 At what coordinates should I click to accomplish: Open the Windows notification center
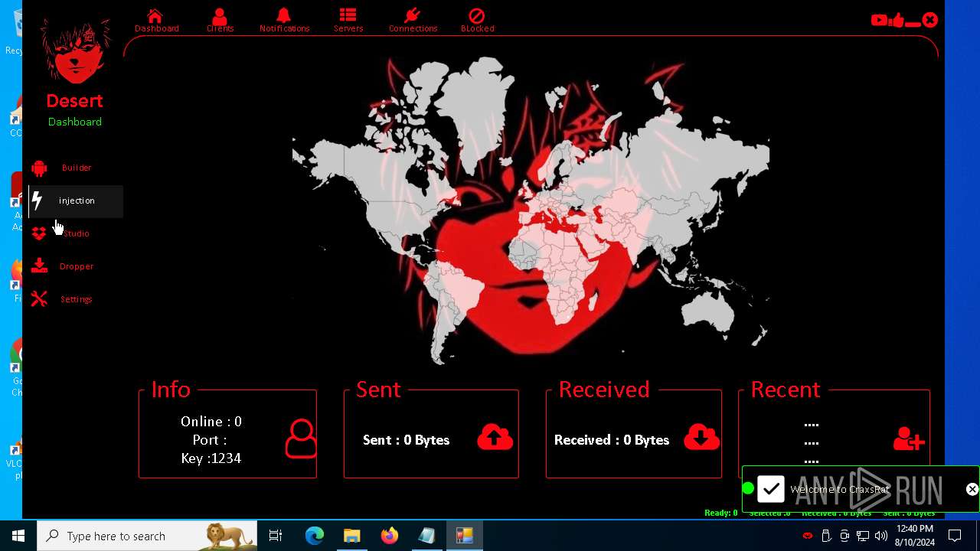click(955, 536)
